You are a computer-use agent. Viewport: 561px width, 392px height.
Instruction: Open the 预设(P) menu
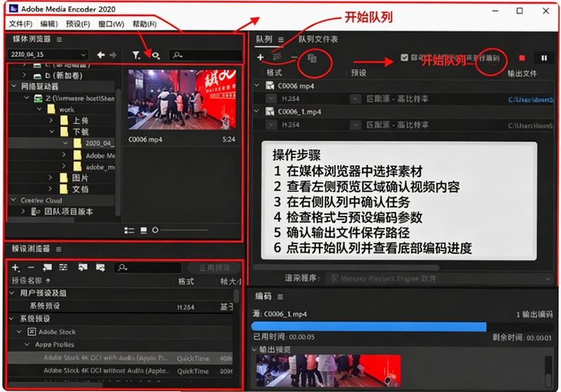[x=78, y=24]
